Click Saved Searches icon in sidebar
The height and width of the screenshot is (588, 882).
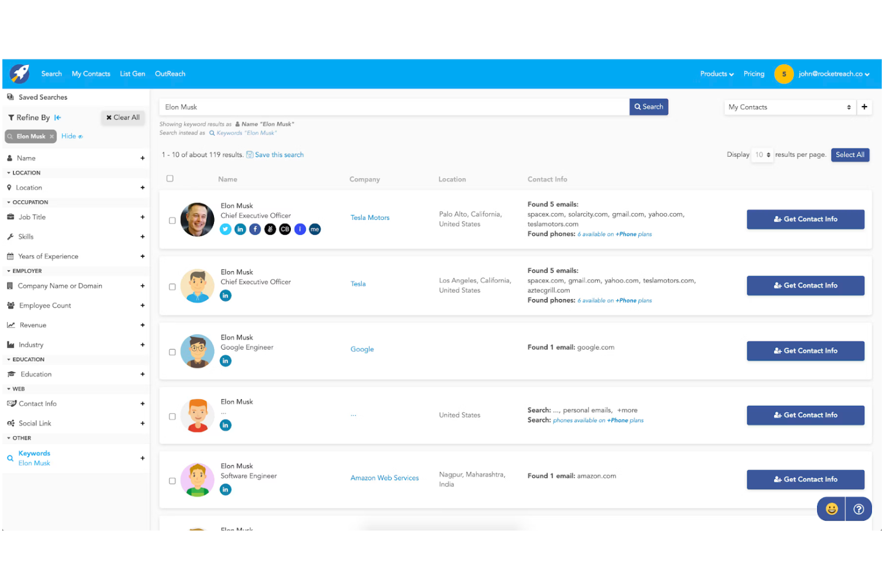[11, 97]
